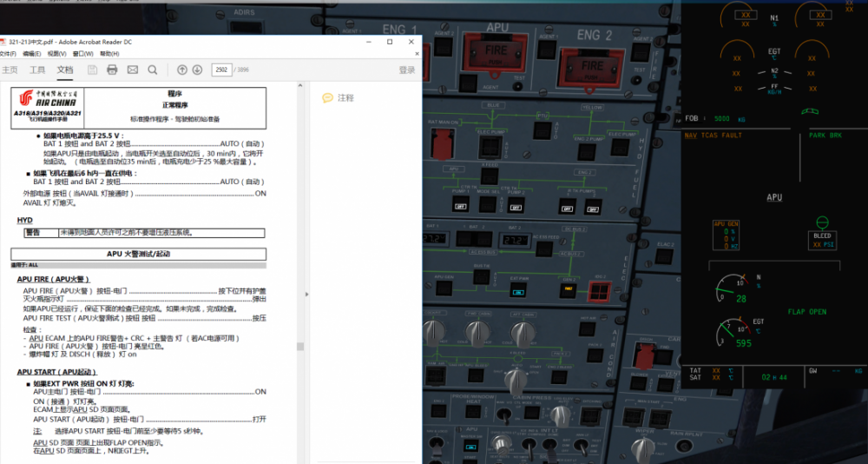
Task: Expand the 帮助(H) menu
Action: coord(109,54)
